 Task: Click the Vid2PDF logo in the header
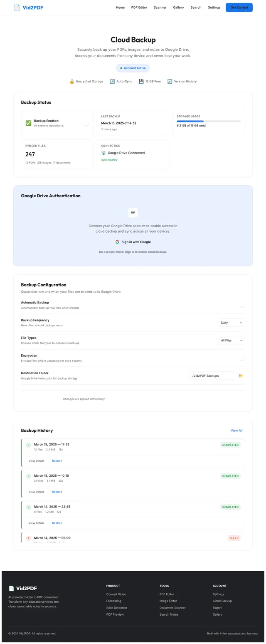[x=28, y=7]
